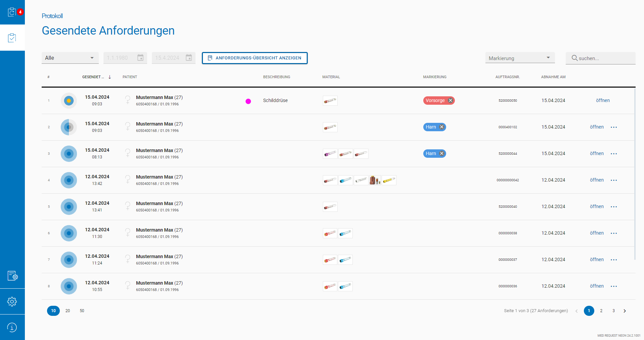
Task: Select current page 1 button
Action: click(589, 311)
